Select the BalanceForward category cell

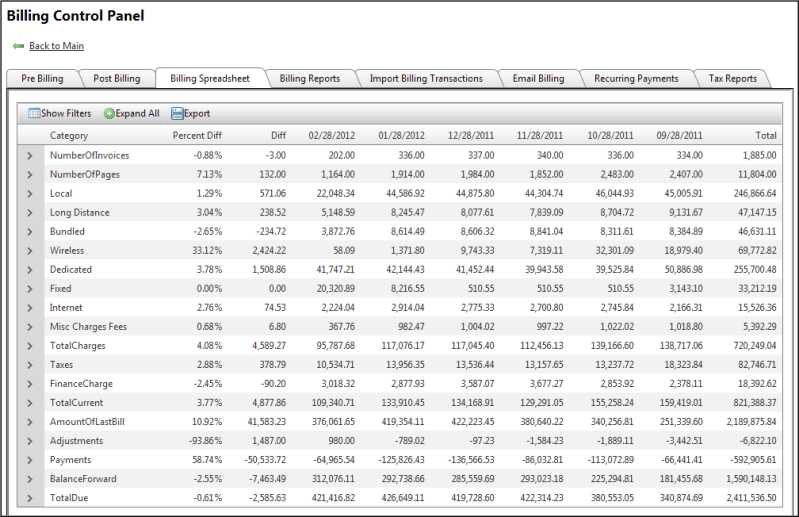(x=83, y=479)
